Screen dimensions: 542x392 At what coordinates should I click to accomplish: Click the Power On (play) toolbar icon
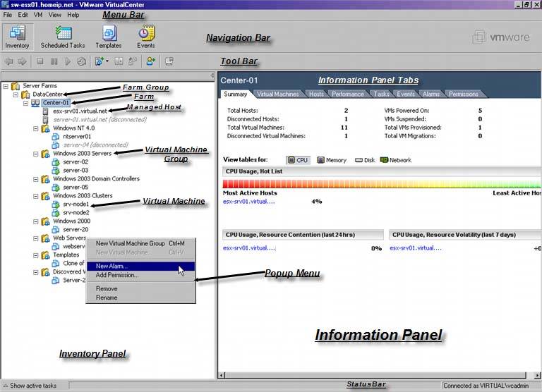pos(68,61)
